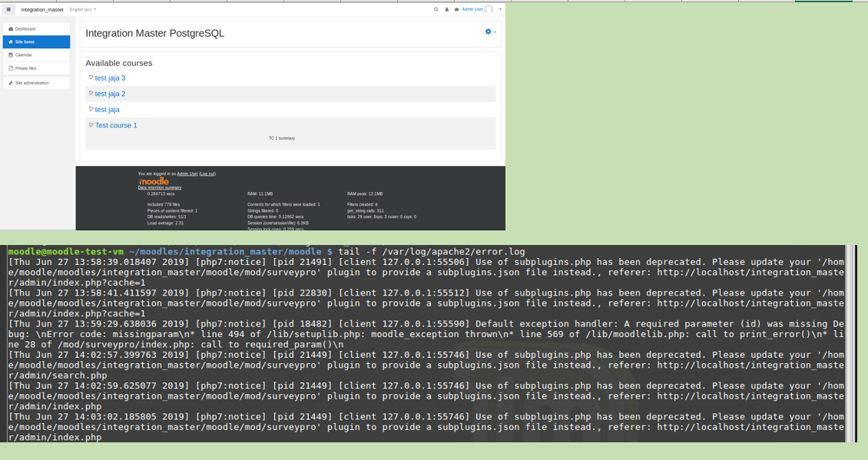Click the terminal window vertical scrollbar
The image size is (868, 460).
click(x=850, y=343)
